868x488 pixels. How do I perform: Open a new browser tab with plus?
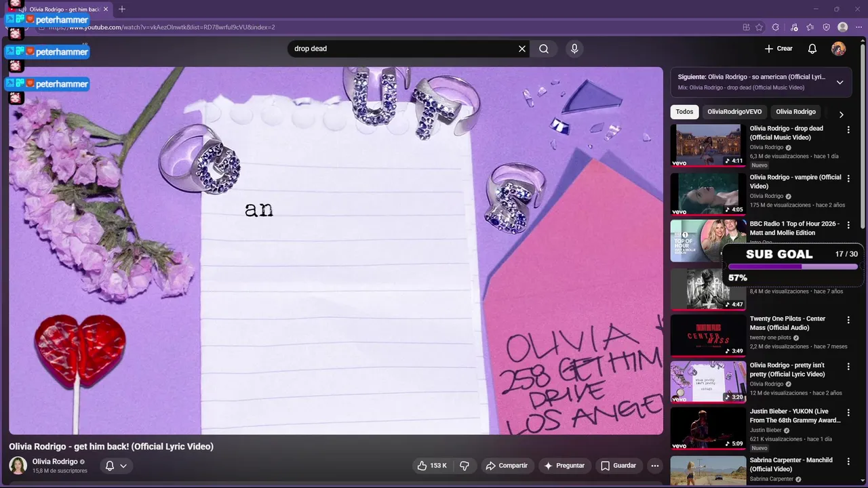pos(122,9)
